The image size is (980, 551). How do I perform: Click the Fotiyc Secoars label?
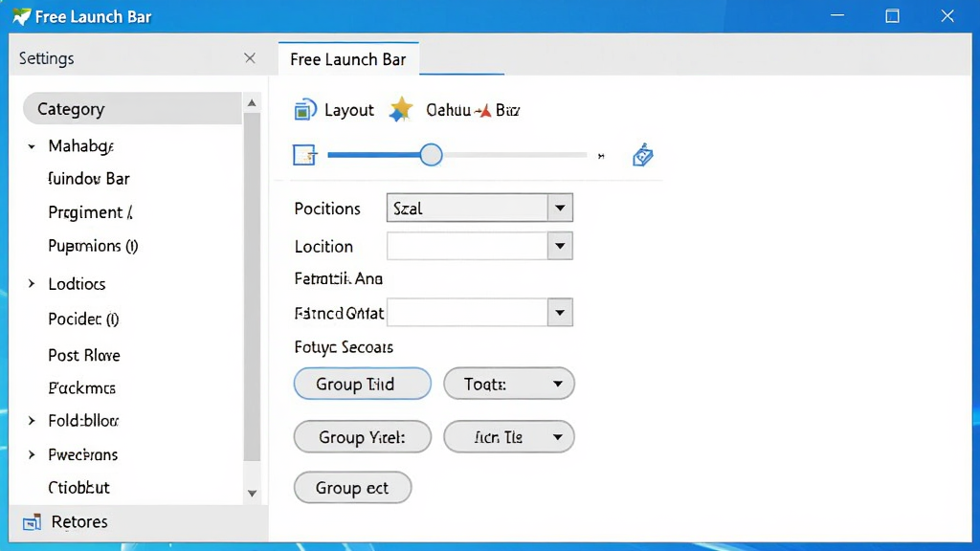tap(344, 347)
